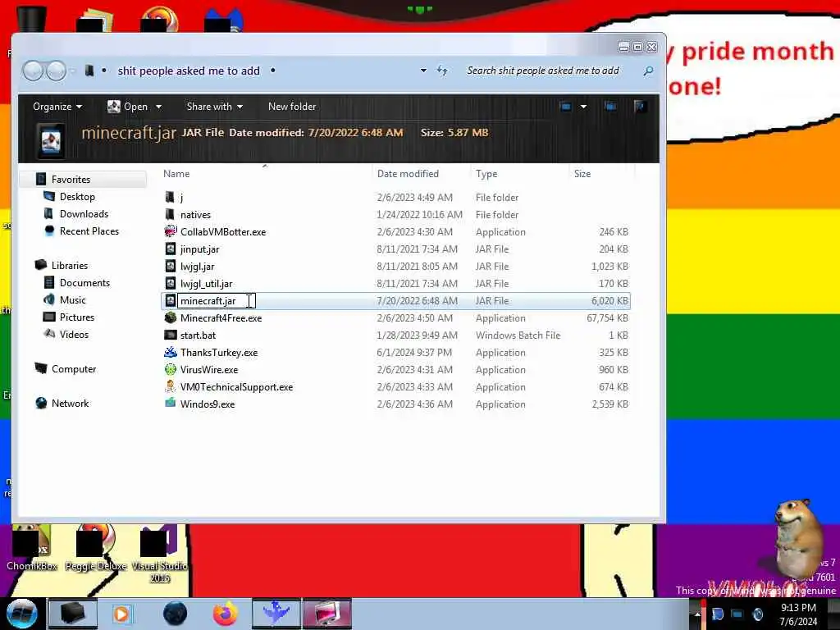Click the address bar folder path
Viewport: 840px width, 630px height.
coord(189,71)
